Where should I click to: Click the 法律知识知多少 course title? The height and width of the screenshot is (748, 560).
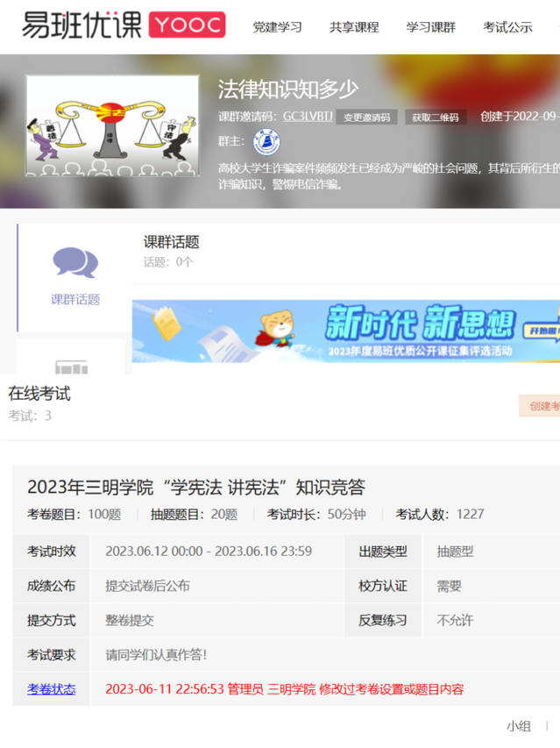pos(288,89)
